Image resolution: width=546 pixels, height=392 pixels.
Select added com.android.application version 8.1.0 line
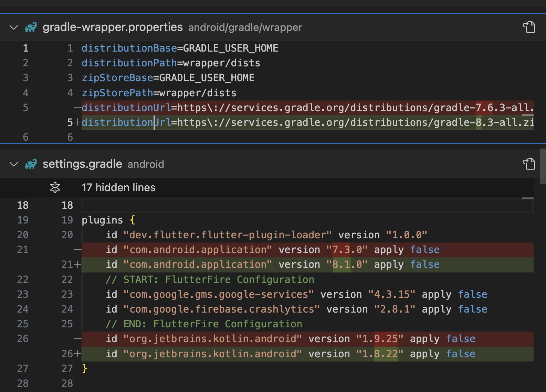click(307, 264)
